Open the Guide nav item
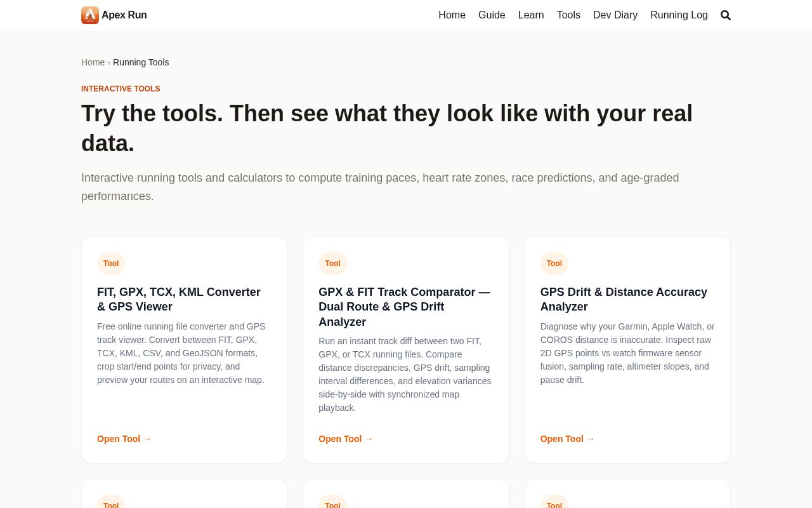 pos(492,15)
